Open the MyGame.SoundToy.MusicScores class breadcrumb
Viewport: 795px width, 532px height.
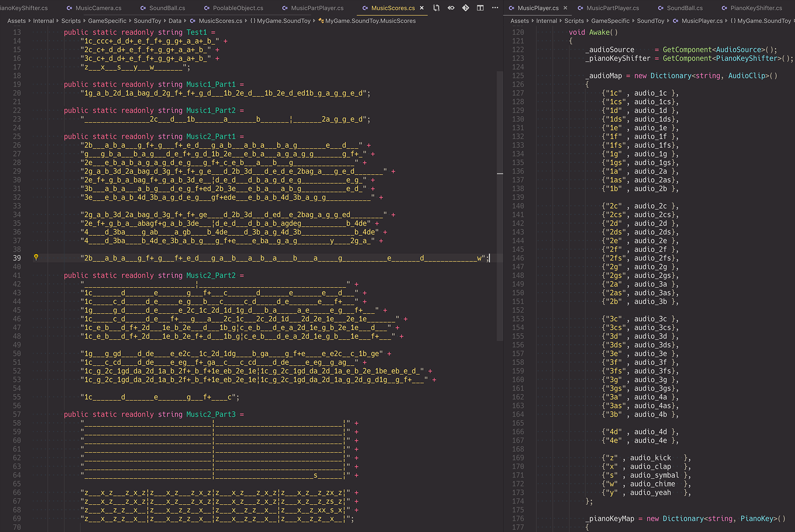pyautogui.click(x=370, y=21)
